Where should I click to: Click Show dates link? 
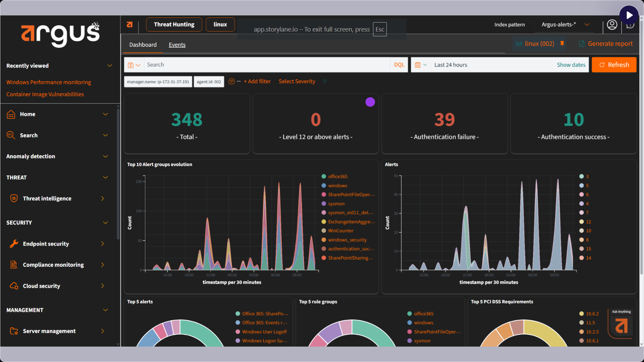(571, 65)
